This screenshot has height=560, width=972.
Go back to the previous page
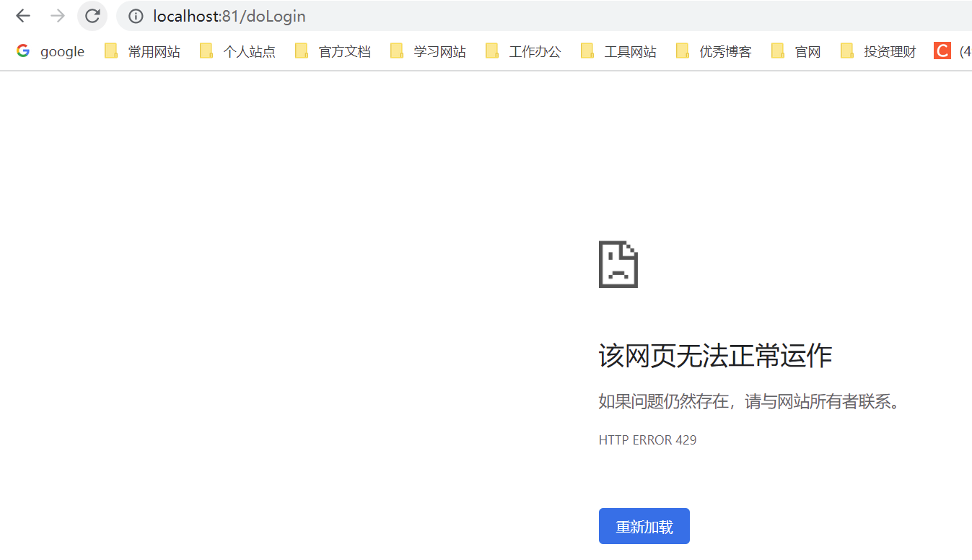point(23,16)
